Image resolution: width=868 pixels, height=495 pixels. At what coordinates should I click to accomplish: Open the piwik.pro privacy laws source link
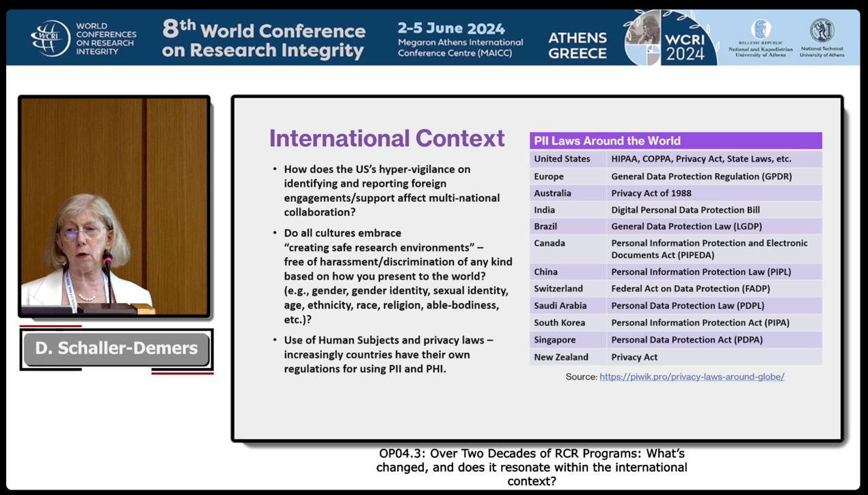[x=692, y=377]
